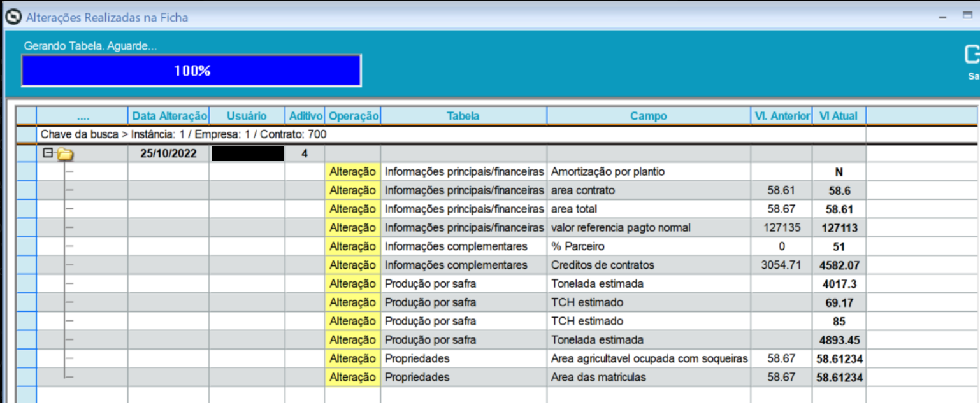Click the Vl. Anterior column header
The width and height of the screenshot is (980, 403).
tap(781, 116)
